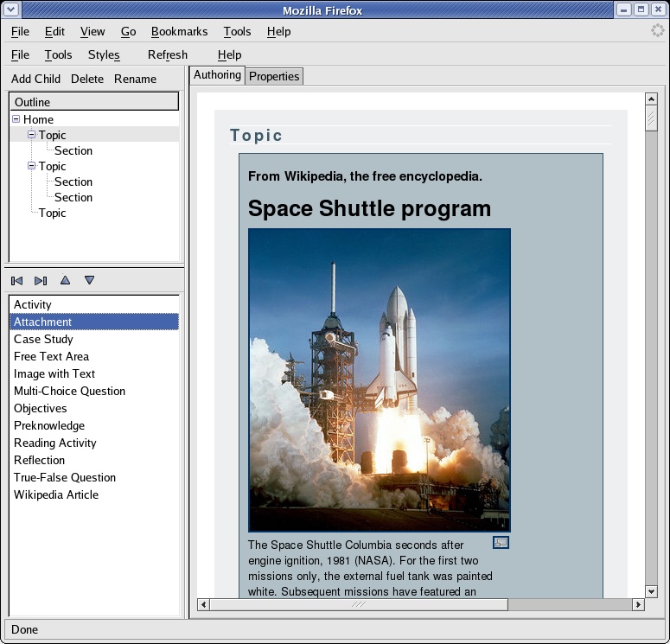Select True-False Question iDevice

94,477
